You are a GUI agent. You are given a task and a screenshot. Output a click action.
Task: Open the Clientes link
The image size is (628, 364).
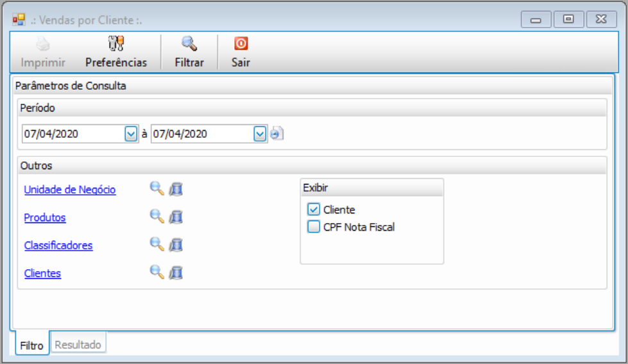(x=42, y=274)
